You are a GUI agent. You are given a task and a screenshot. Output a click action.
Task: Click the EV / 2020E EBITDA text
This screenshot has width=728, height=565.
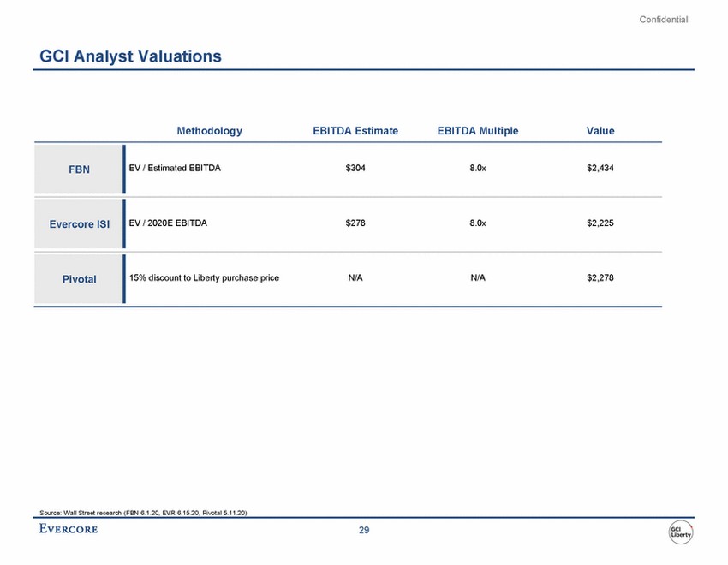click(168, 223)
